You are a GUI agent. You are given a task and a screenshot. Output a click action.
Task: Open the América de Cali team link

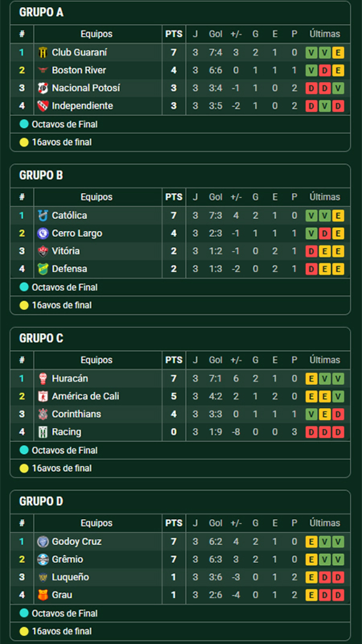coord(85,396)
